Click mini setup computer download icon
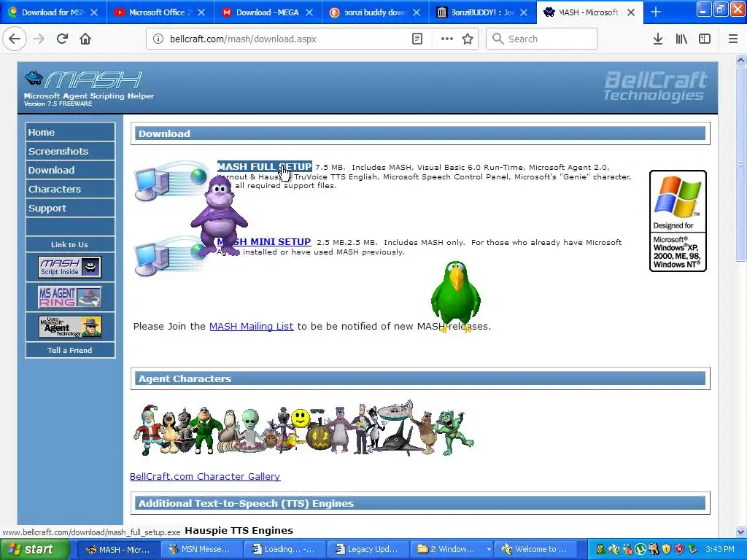 (170, 256)
